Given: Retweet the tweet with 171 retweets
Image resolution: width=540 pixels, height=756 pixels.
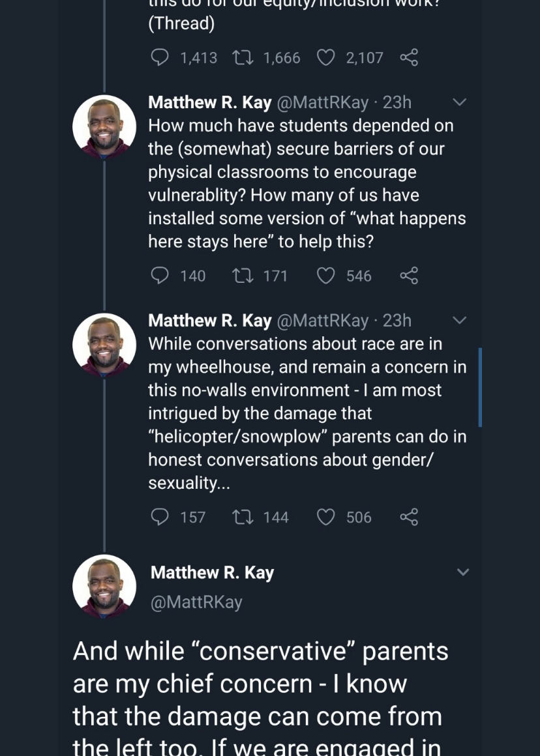Looking at the screenshot, I should point(243,276).
